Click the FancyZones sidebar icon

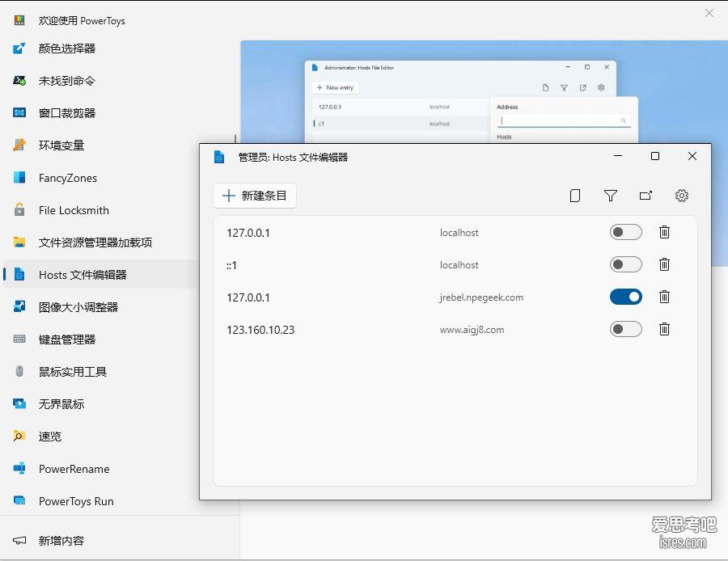tap(19, 178)
